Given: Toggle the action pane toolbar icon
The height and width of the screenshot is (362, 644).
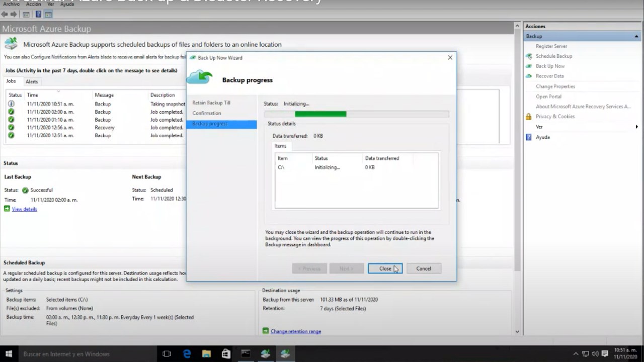Looking at the screenshot, I should tap(48, 14).
